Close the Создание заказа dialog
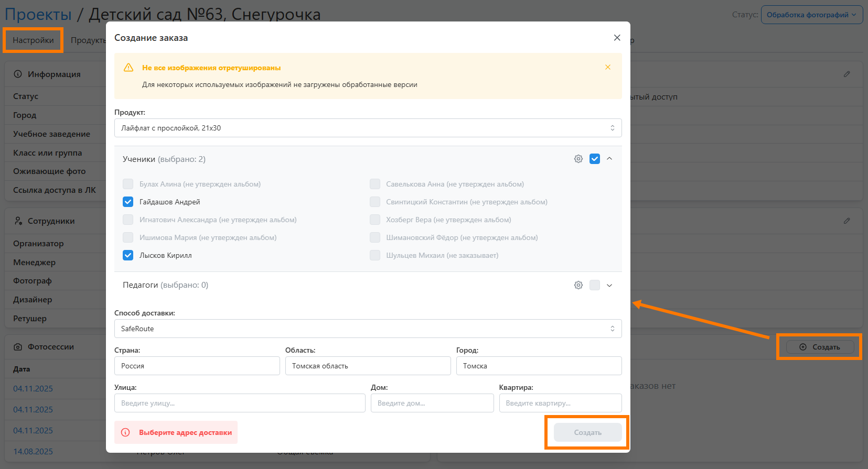Viewport: 868px width, 469px height. point(617,38)
